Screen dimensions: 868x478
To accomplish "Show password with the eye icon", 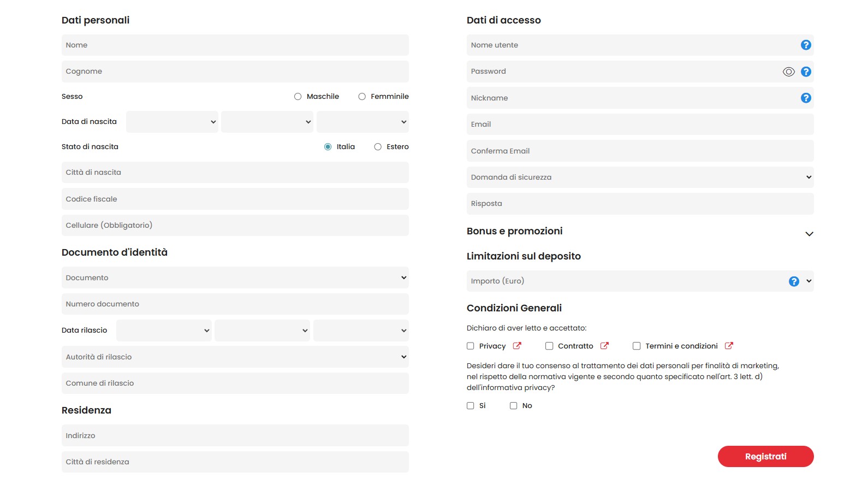I will coord(788,72).
